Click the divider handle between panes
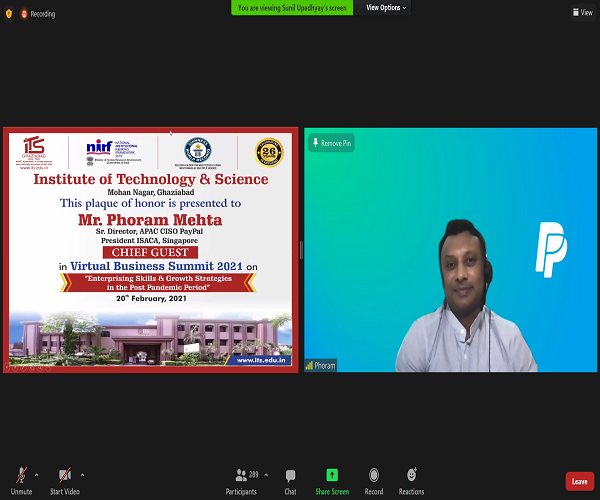 pyautogui.click(x=301, y=250)
